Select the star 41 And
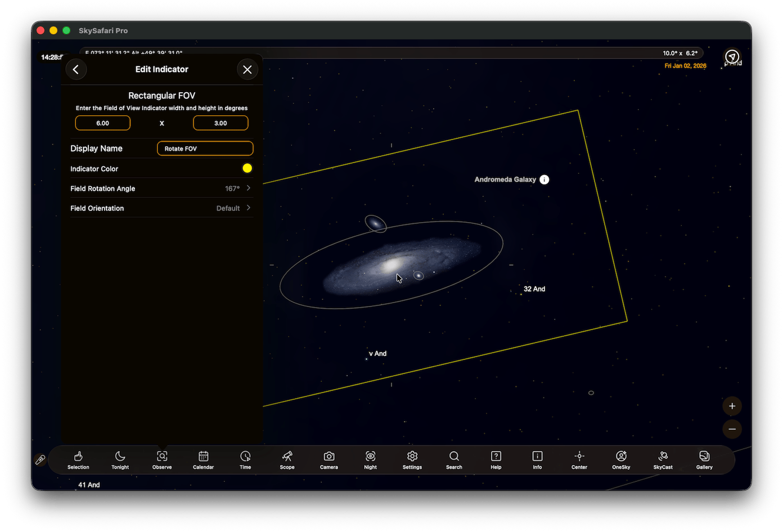Viewport: 783px width, 532px height. (x=89, y=485)
